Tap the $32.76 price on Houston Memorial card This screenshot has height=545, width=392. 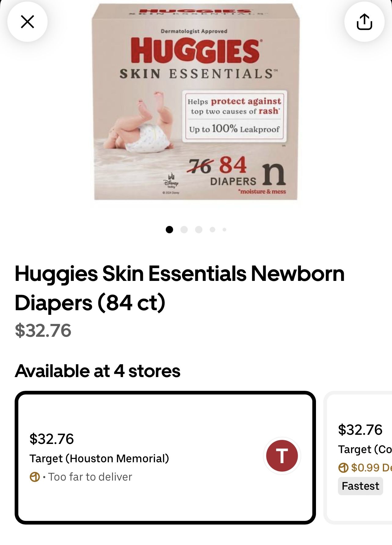point(52,439)
